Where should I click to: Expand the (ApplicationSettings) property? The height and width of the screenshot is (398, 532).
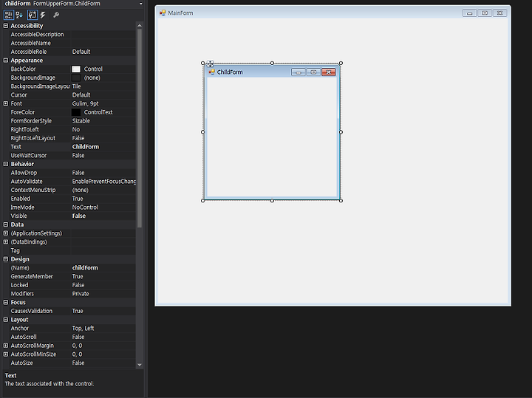pos(6,233)
